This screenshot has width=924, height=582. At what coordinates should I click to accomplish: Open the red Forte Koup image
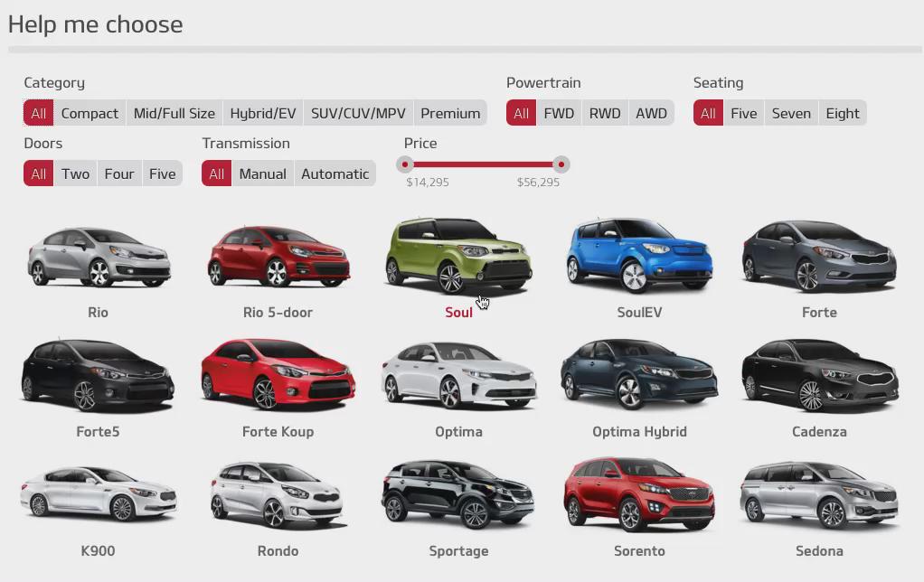point(278,375)
